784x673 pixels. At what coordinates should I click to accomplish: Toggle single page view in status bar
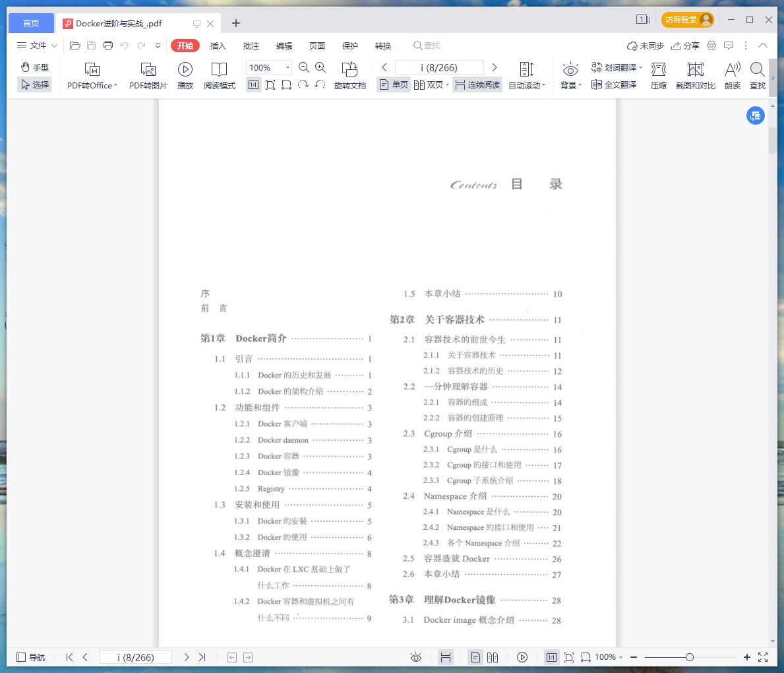tap(475, 657)
